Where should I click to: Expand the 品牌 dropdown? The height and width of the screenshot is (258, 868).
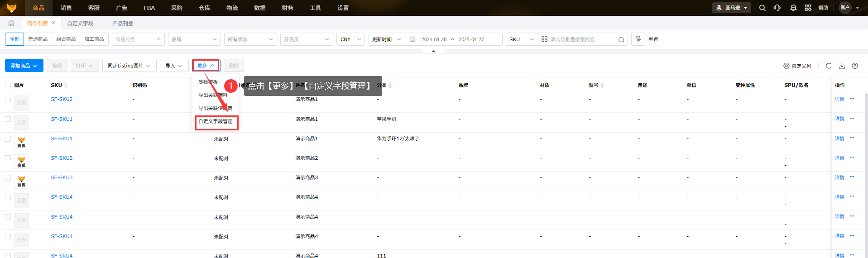[x=194, y=39]
